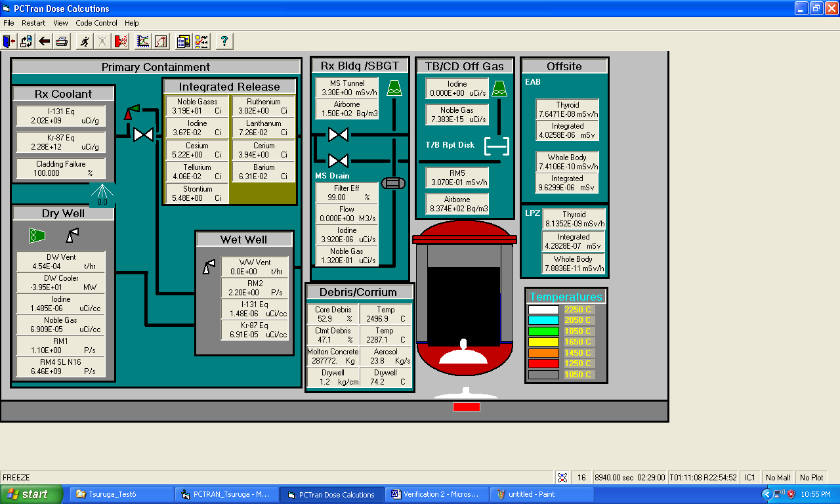The image size is (840, 504).
Task: Click the running man run icon
Action: 85,41
